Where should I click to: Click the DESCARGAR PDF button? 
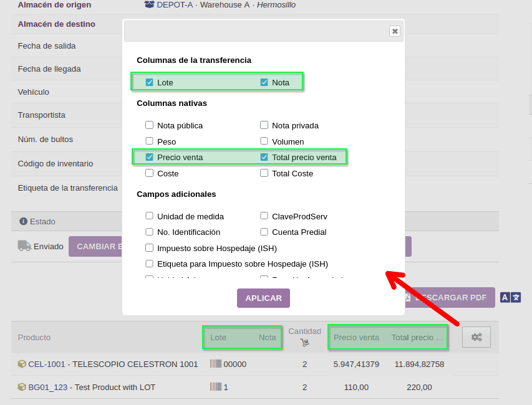click(x=450, y=298)
